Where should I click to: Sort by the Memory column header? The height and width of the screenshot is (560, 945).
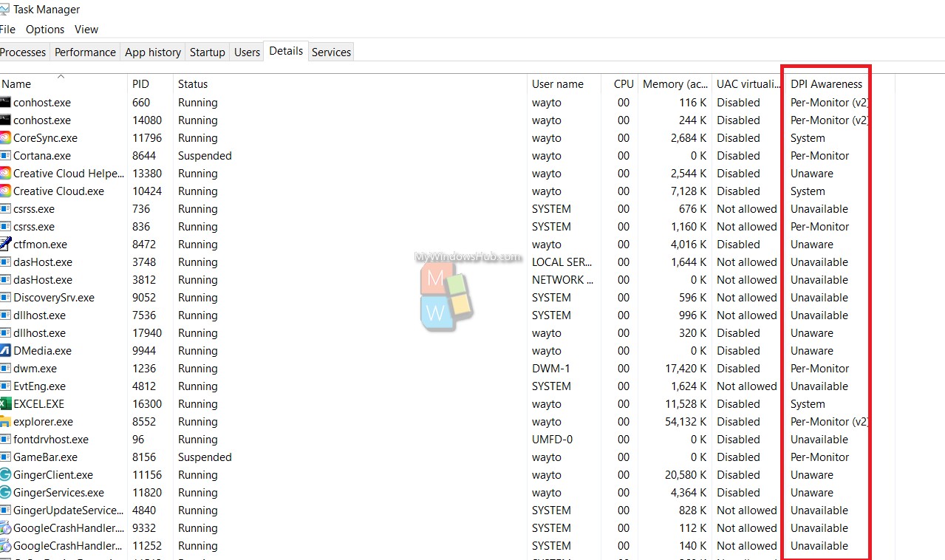pyautogui.click(x=675, y=83)
